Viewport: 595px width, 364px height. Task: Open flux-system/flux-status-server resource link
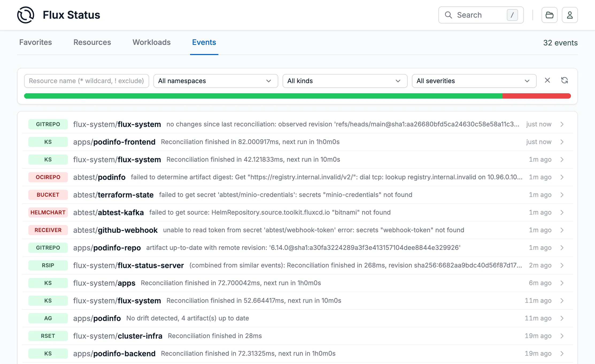pyautogui.click(x=129, y=265)
